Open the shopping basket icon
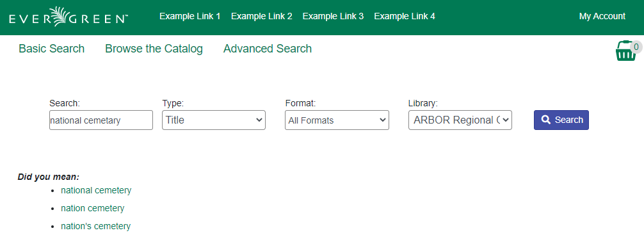The image size is (644, 242). point(625,52)
